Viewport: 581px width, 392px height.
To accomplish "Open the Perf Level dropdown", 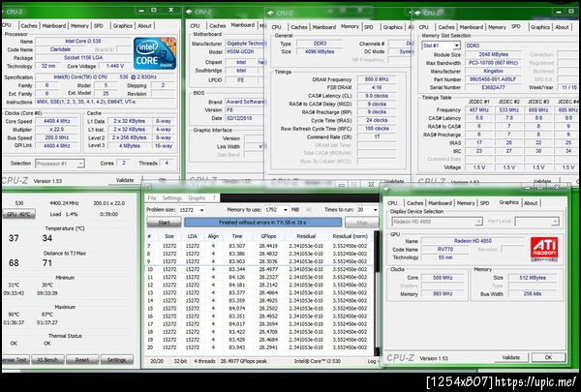I will coord(536,222).
